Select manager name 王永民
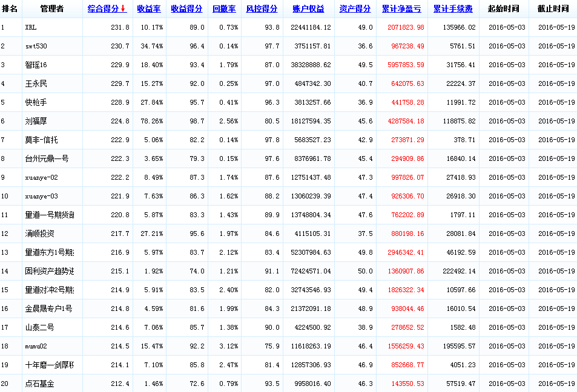The height and width of the screenshot is (392, 577). point(36,84)
